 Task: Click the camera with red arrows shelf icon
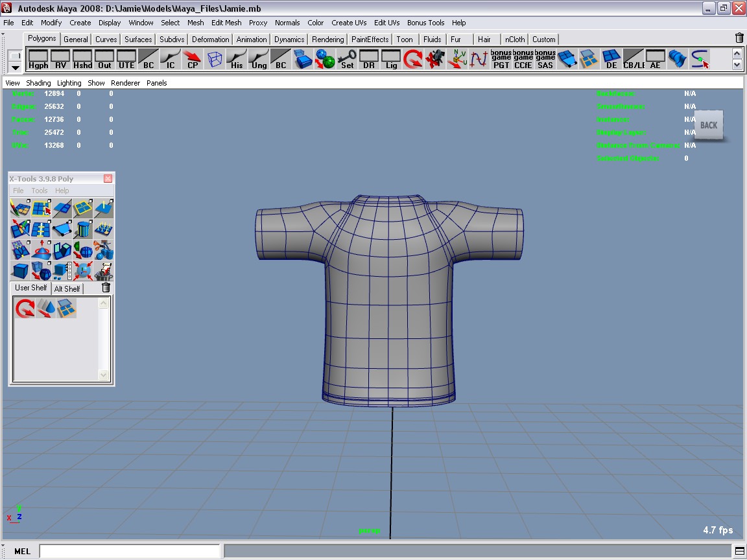(435, 60)
